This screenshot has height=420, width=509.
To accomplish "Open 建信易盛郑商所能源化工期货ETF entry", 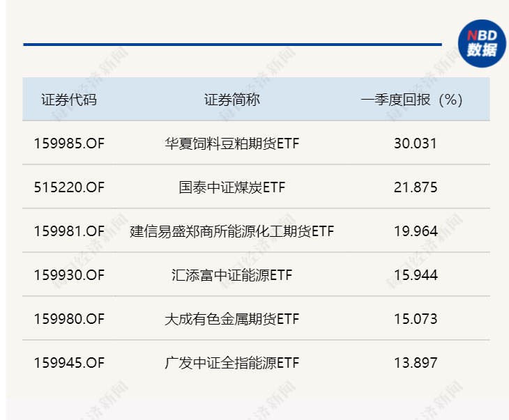I will point(231,231).
